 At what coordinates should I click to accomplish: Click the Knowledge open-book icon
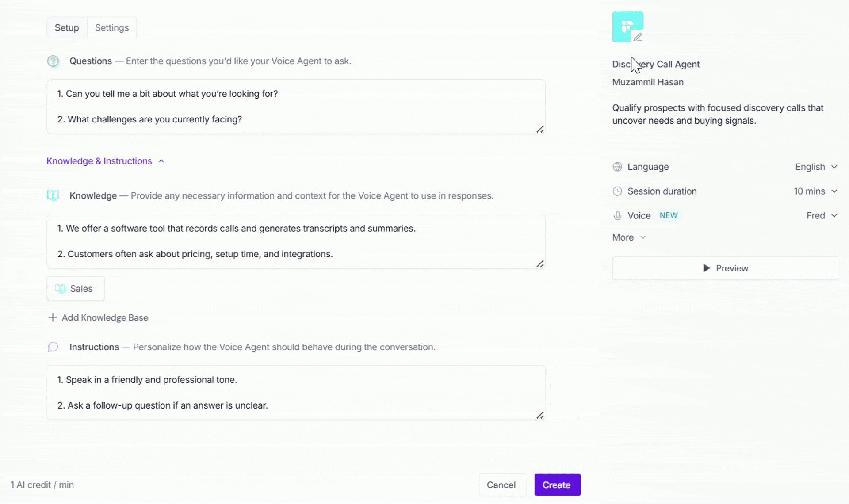click(x=53, y=195)
